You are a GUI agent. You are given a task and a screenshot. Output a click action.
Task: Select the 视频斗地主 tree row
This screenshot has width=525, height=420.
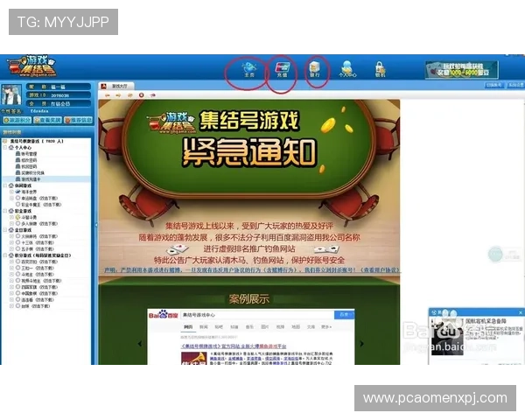pyautogui.click(x=38, y=281)
